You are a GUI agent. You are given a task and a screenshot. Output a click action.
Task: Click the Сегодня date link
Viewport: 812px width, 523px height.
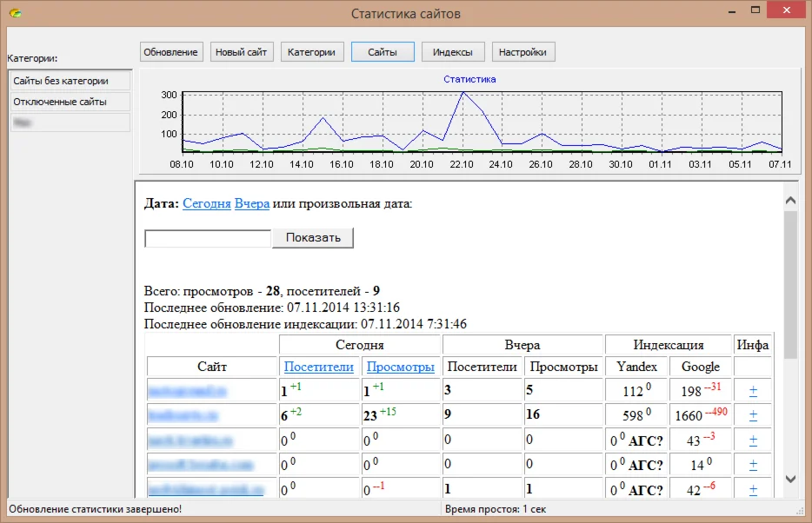click(x=206, y=203)
